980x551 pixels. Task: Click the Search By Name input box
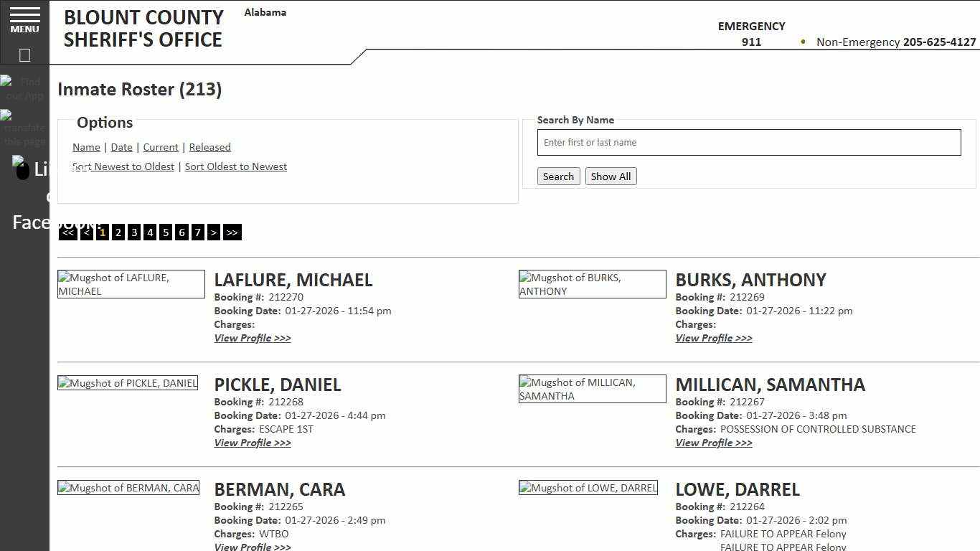point(749,142)
